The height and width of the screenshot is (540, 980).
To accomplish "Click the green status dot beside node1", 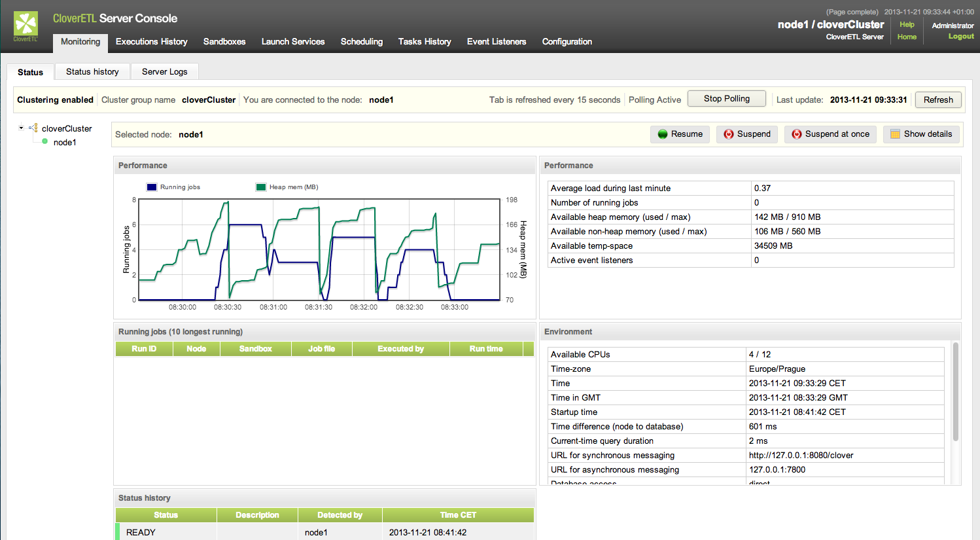I will tap(44, 141).
